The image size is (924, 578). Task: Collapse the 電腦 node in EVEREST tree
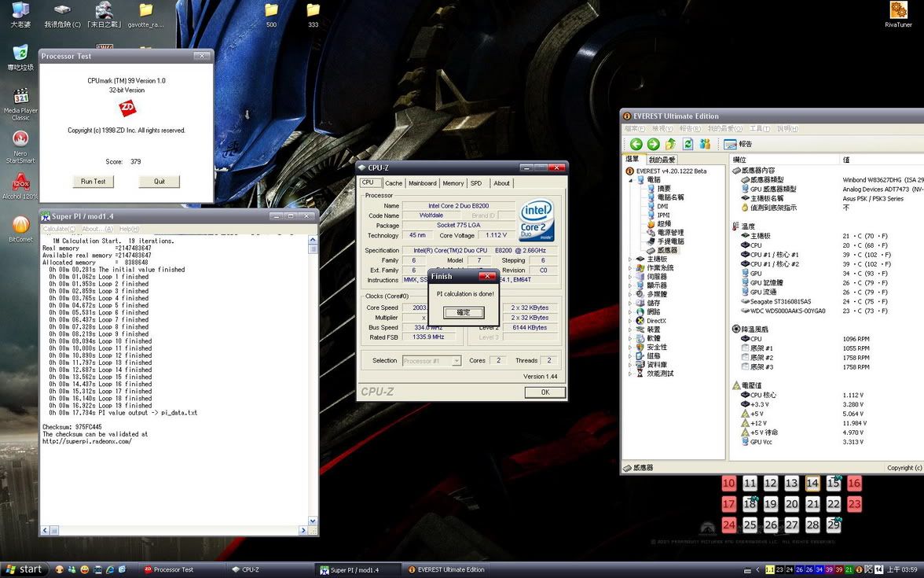click(630, 180)
